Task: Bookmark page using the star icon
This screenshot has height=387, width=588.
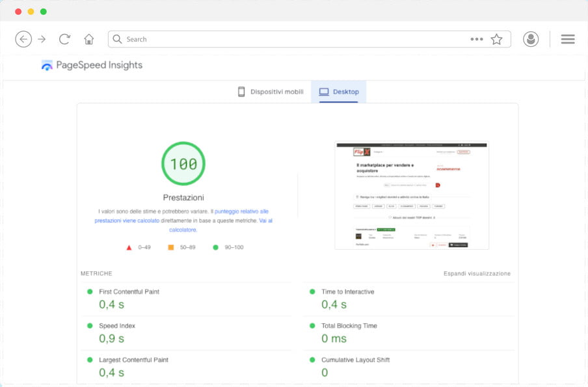Action: coord(496,39)
